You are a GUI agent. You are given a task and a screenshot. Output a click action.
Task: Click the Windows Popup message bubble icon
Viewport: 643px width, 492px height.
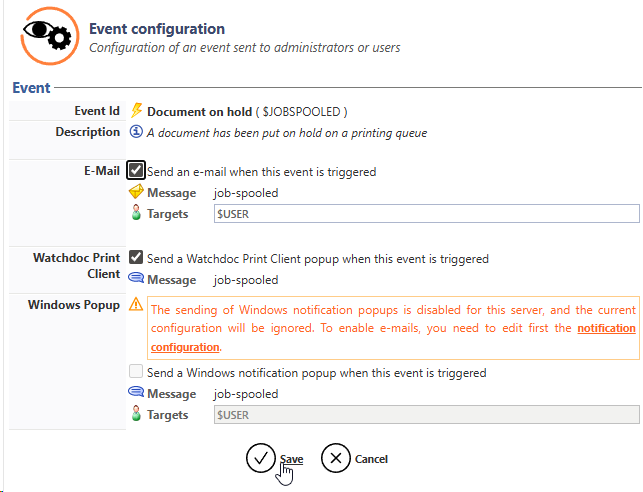click(x=137, y=394)
